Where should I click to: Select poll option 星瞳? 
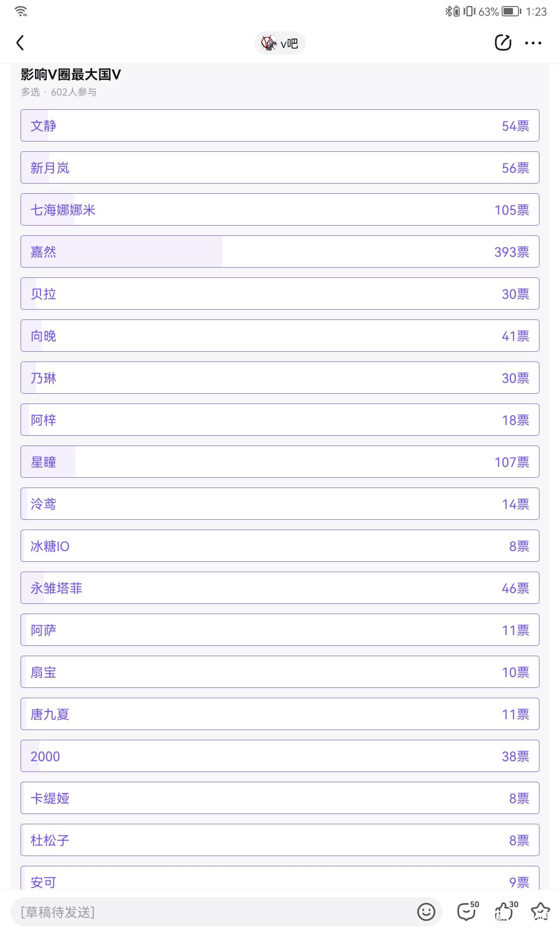280,462
